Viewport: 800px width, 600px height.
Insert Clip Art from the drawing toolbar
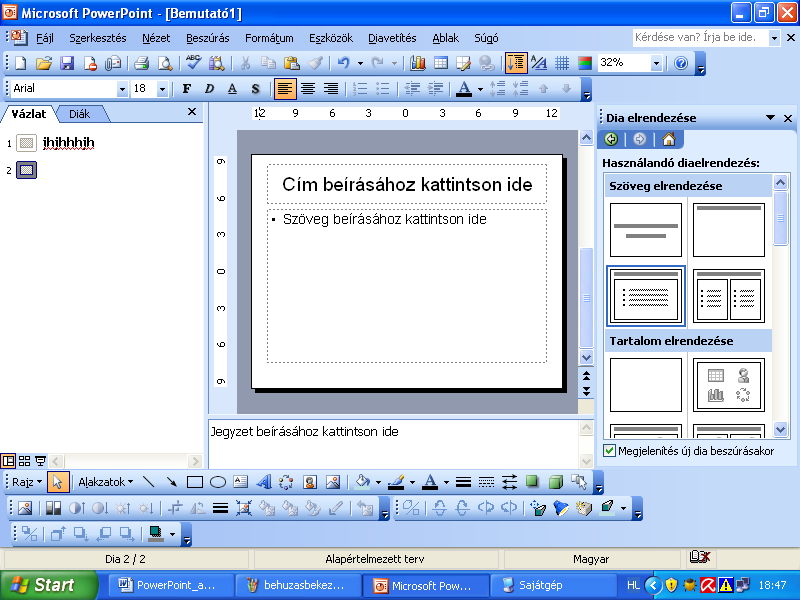pyautogui.click(x=310, y=482)
